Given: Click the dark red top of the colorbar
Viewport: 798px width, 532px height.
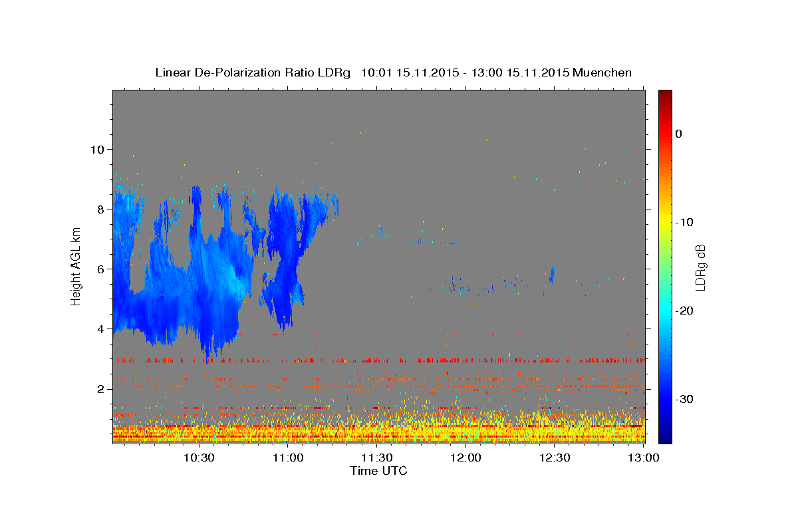Looking at the screenshot, I should tap(665, 96).
